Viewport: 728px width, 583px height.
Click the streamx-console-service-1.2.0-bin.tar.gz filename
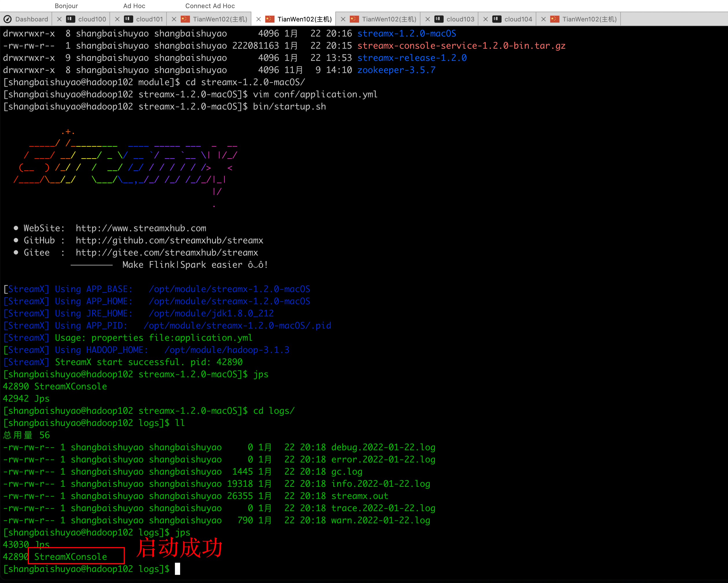pos(461,45)
